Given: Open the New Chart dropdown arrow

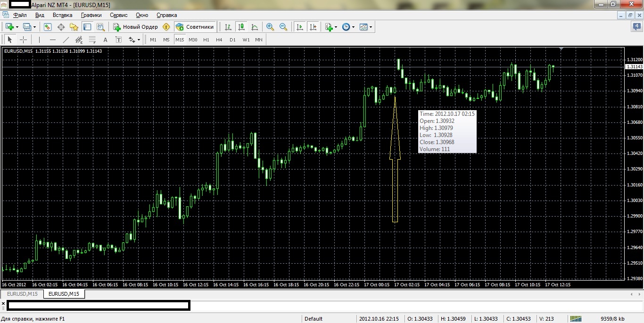Looking at the screenshot, I should pos(17,27).
